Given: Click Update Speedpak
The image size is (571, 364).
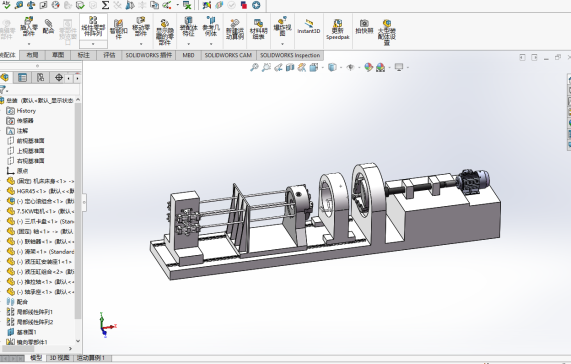Looking at the screenshot, I should click(338, 30).
